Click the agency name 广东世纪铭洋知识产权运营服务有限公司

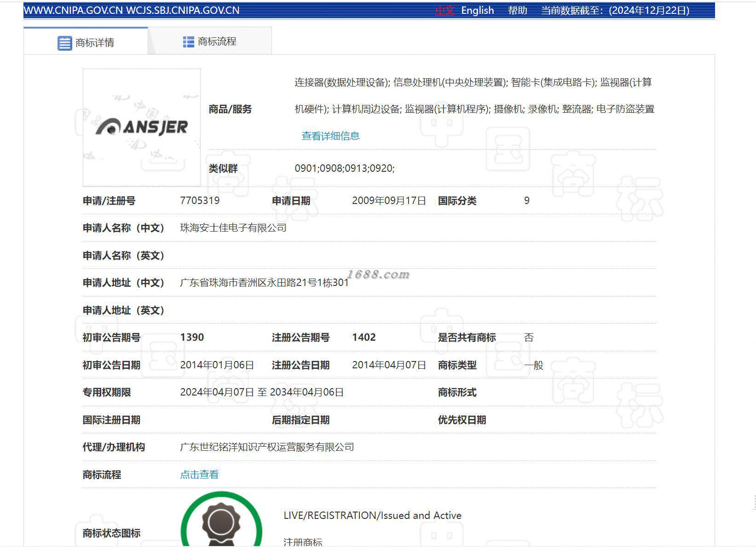(x=267, y=447)
